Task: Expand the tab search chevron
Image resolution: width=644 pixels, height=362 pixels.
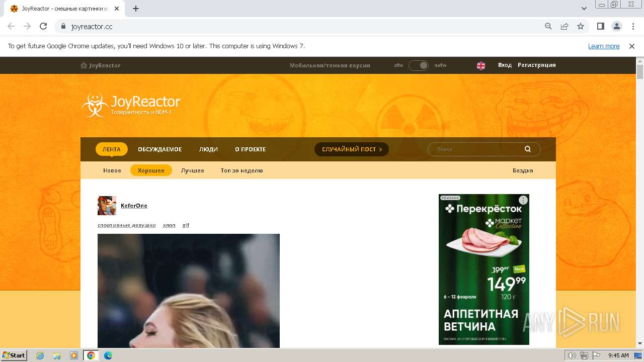Action: point(584,9)
